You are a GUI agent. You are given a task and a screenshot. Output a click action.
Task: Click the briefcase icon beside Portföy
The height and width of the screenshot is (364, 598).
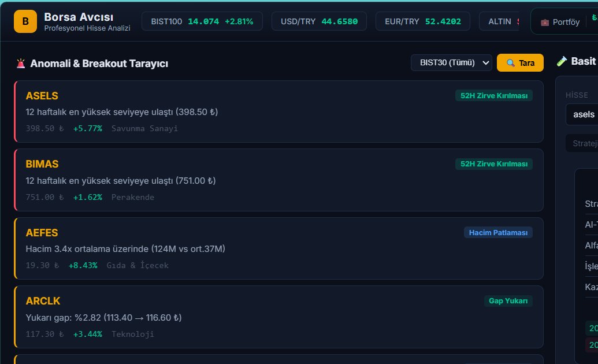point(545,22)
